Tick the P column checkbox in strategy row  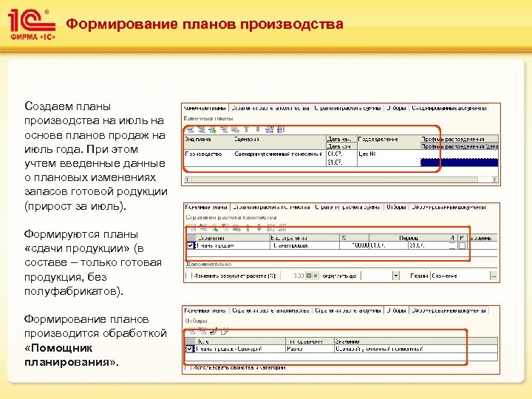tap(462, 245)
